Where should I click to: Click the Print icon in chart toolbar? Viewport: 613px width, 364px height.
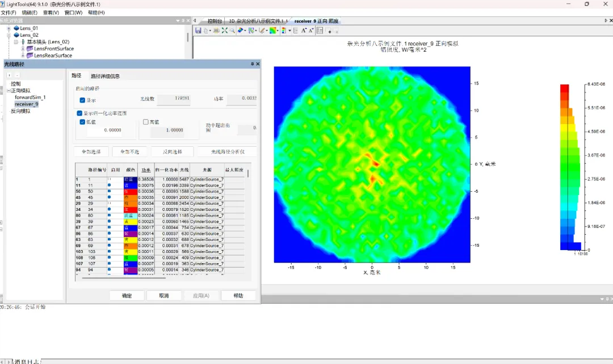(216, 30)
